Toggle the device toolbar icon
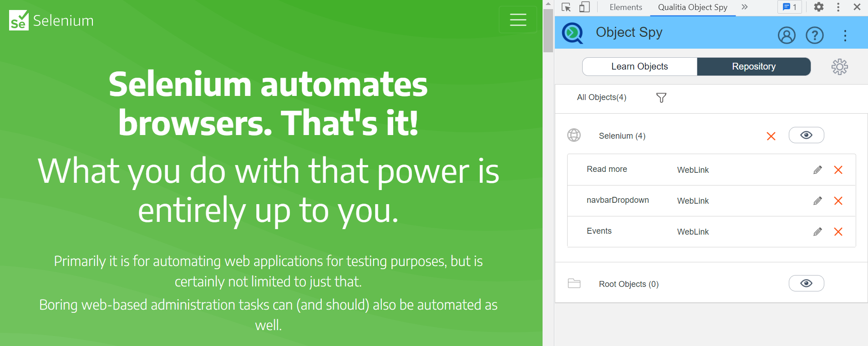 pos(584,7)
